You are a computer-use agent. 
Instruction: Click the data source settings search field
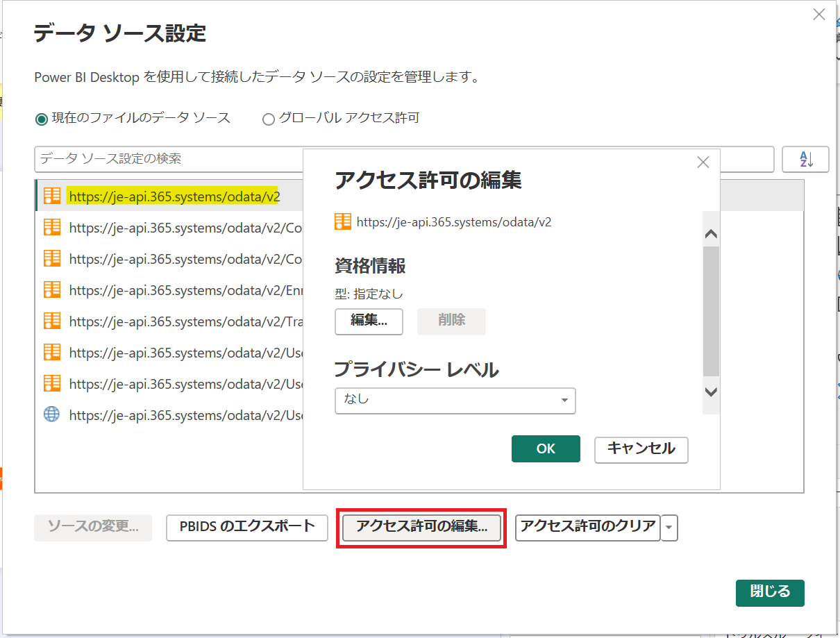404,159
